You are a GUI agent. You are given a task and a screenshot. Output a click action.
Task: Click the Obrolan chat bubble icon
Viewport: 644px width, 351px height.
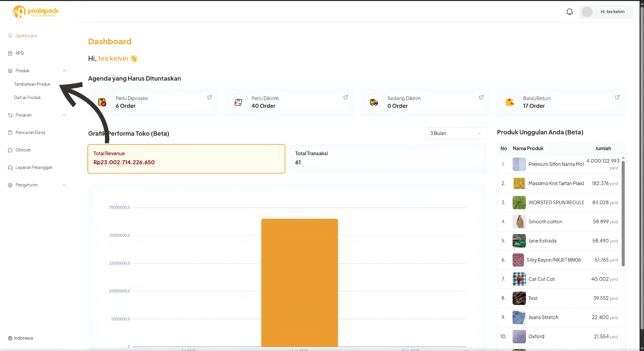(10, 150)
